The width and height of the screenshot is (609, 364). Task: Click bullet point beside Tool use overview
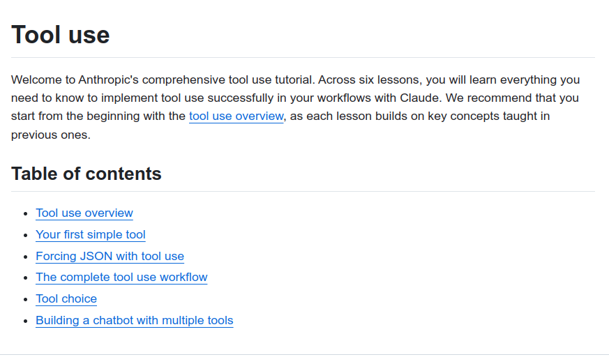26,213
